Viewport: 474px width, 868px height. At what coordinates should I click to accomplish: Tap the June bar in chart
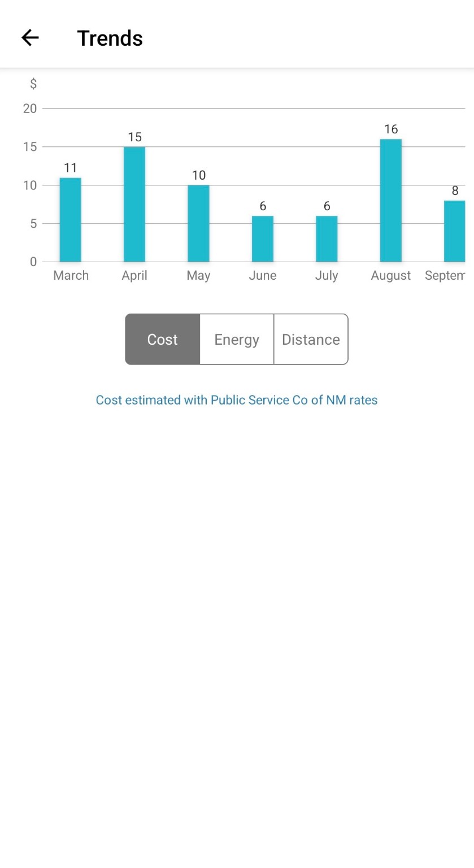click(x=263, y=239)
